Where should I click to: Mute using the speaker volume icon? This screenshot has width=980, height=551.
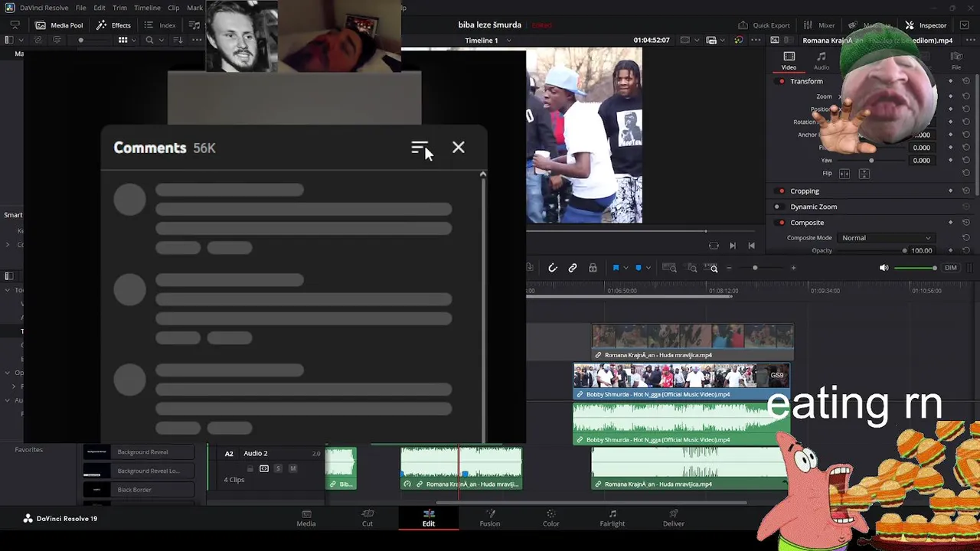click(884, 268)
